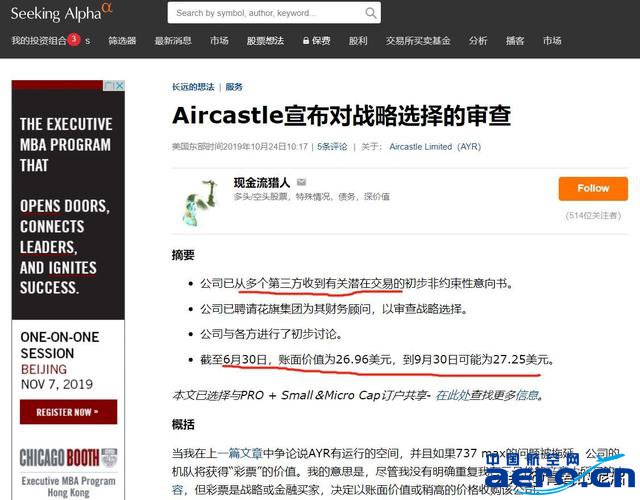Click the 在此处 link in the italic note
The height and width of the screenshot is (500, 640).
tap(452, 395)
